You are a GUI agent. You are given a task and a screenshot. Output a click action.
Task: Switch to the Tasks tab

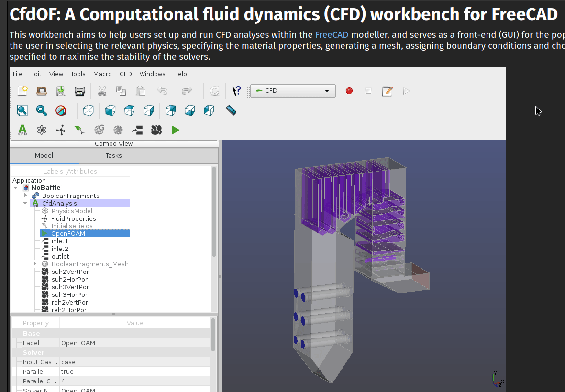click(x=114, y=155)
